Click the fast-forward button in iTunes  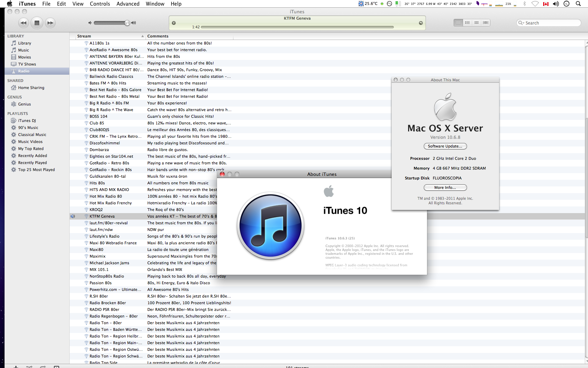(x=50, y=23)
